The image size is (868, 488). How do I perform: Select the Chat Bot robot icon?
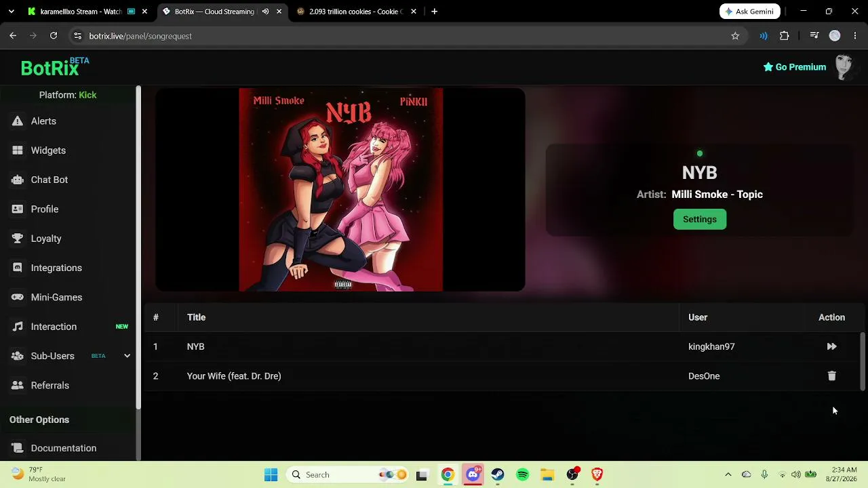pyautogui.click(x=18, y=180)
